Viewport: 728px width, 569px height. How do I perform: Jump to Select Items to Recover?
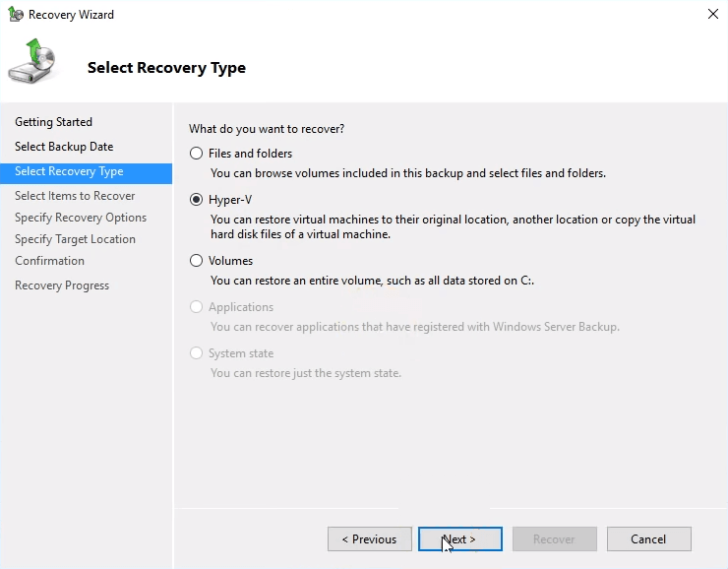coord(75,196)
